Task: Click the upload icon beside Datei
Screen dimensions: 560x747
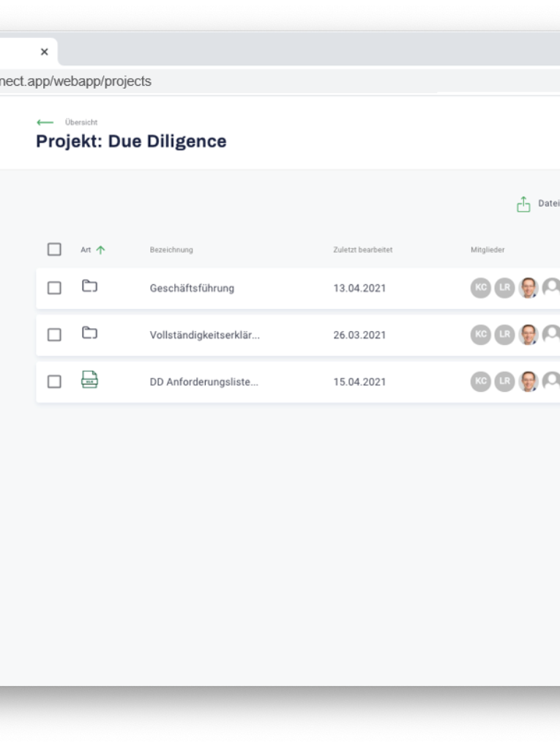Action: point(523,204)
